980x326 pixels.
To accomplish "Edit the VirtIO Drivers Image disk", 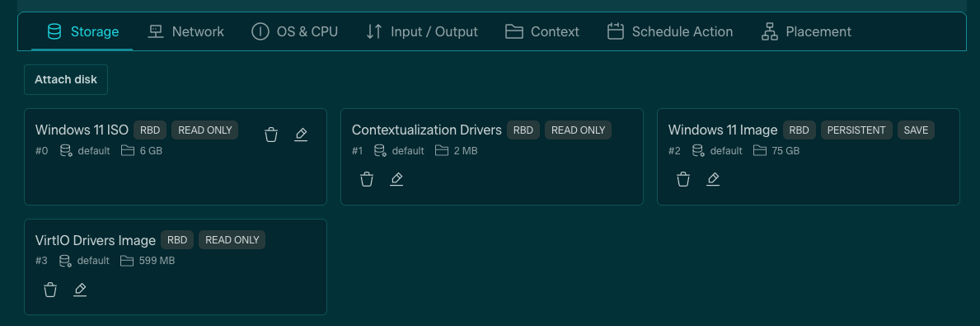I will point(80,290).
